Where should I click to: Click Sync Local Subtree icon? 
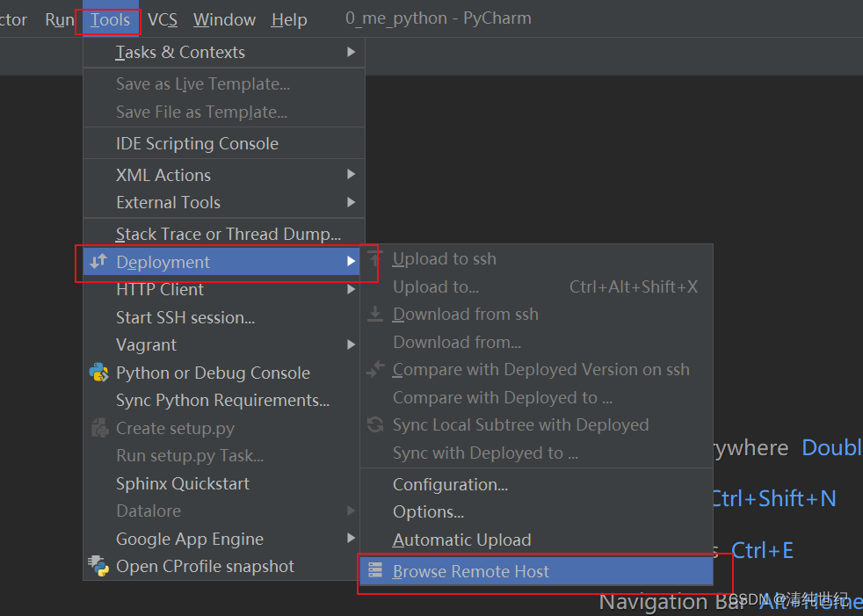click(375, 424)
